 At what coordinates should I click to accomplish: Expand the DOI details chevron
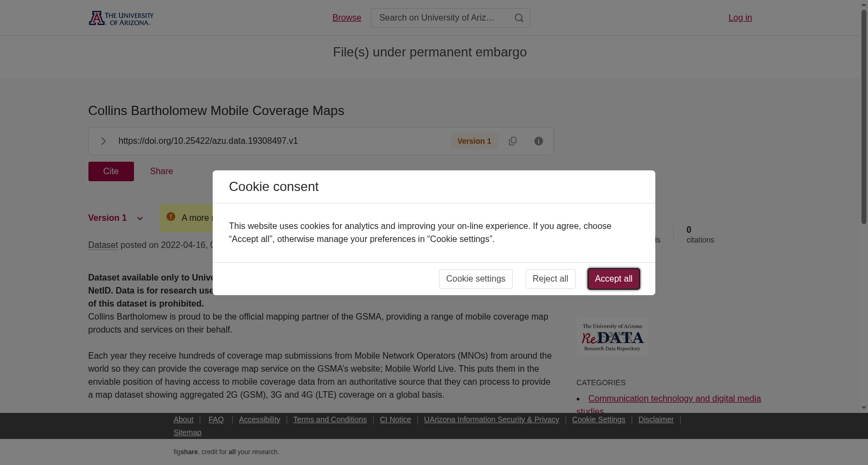[103, 141]
